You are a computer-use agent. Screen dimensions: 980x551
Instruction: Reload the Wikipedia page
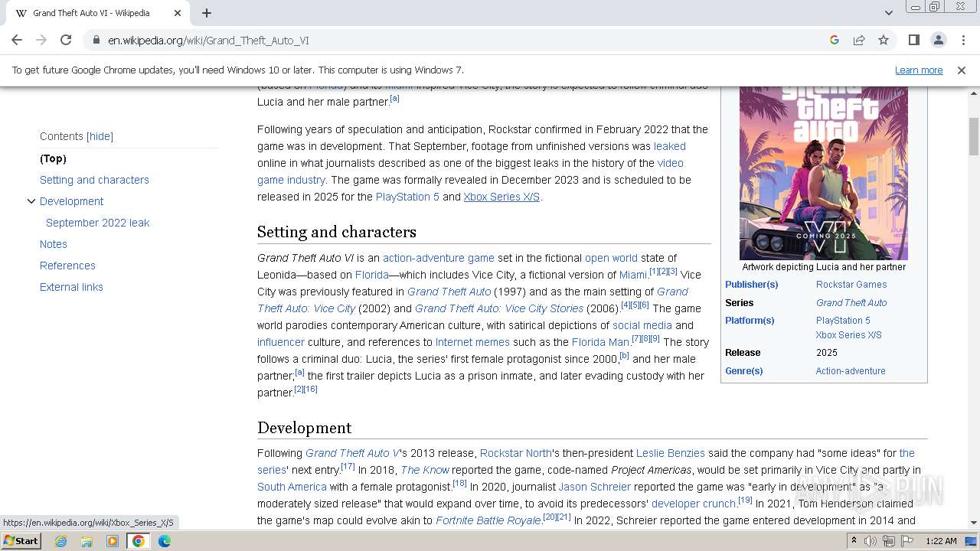pyautogui.click(x=66, y=40)
